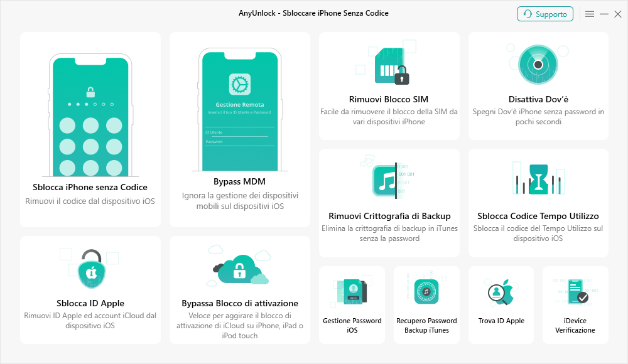
Task: Select Recupero Password Backup iTunes label
Action: (426, 325)
